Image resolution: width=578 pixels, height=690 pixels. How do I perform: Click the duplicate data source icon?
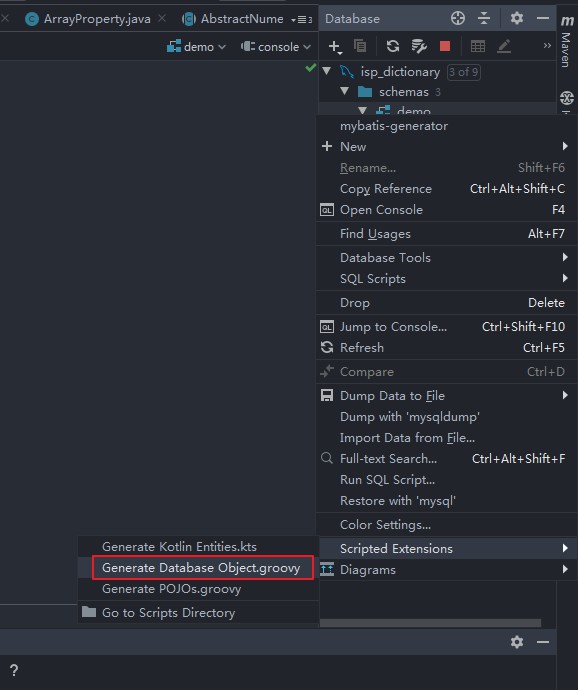pyautogui.click(x=360, y=46)
